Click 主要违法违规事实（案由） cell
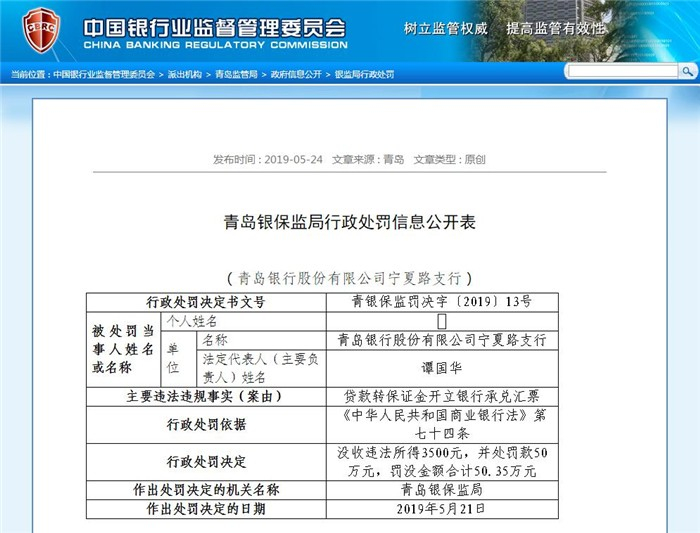 tap(206, 396)
